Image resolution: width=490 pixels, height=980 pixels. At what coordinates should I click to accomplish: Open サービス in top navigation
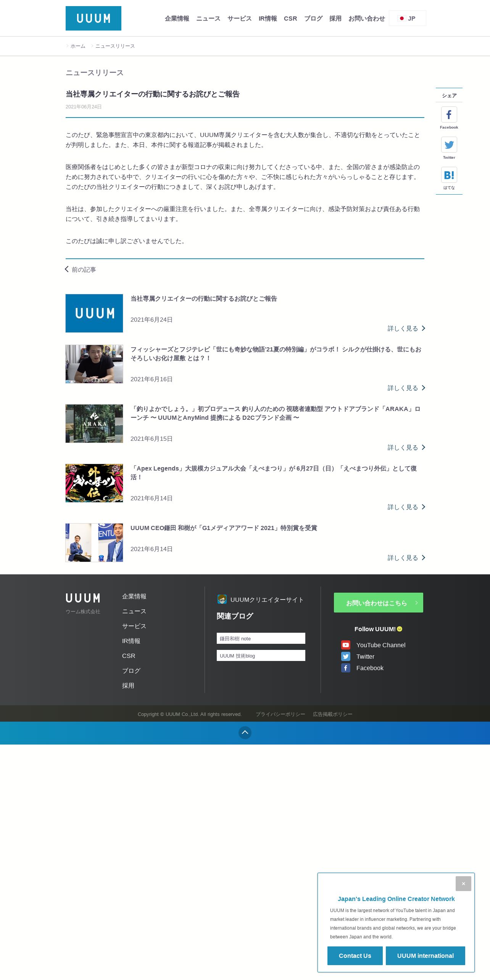coord(240,18)
